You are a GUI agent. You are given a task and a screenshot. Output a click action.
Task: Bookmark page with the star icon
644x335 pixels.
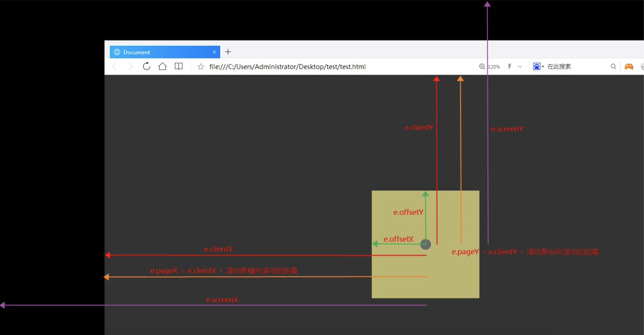201,67
